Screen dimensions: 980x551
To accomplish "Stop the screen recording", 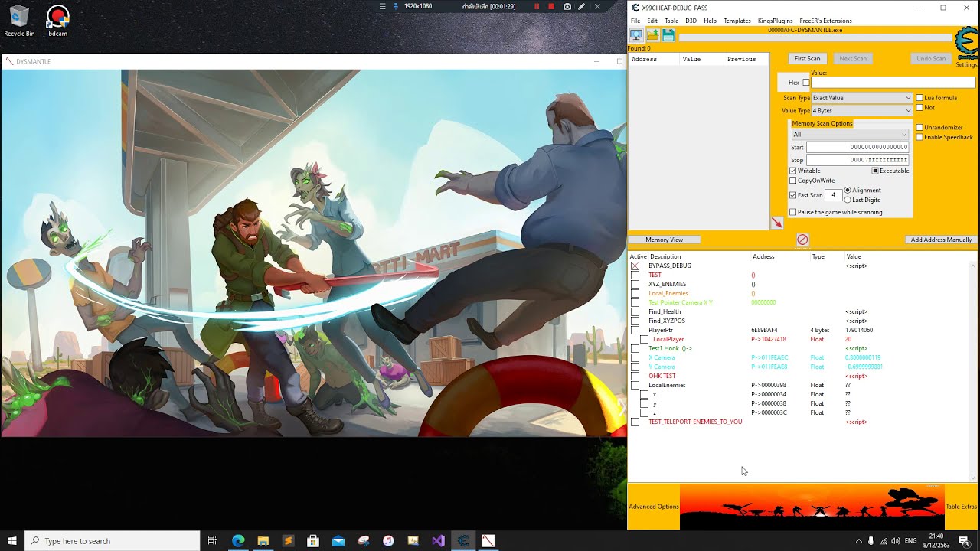I will [551, 6].
